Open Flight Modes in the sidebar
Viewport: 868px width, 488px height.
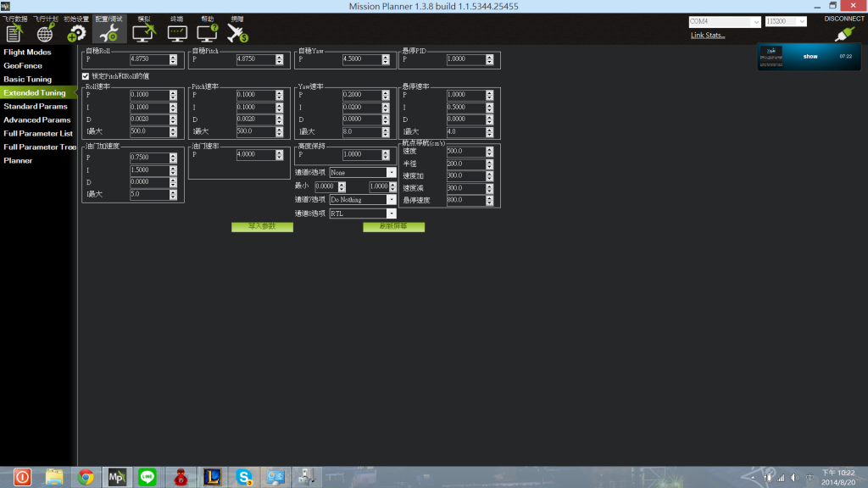click(x=27, y=52)
